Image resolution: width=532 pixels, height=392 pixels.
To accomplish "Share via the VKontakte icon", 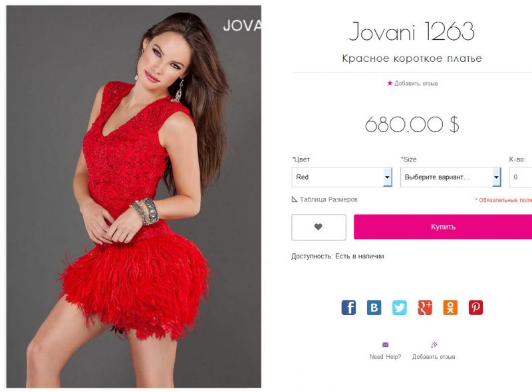I will pos(374,308).
